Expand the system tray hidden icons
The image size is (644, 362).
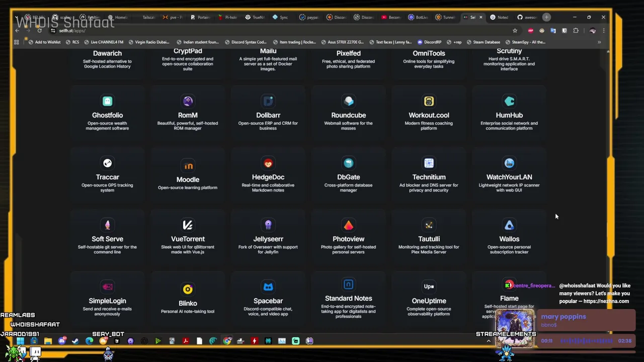[x=488, y=341]
